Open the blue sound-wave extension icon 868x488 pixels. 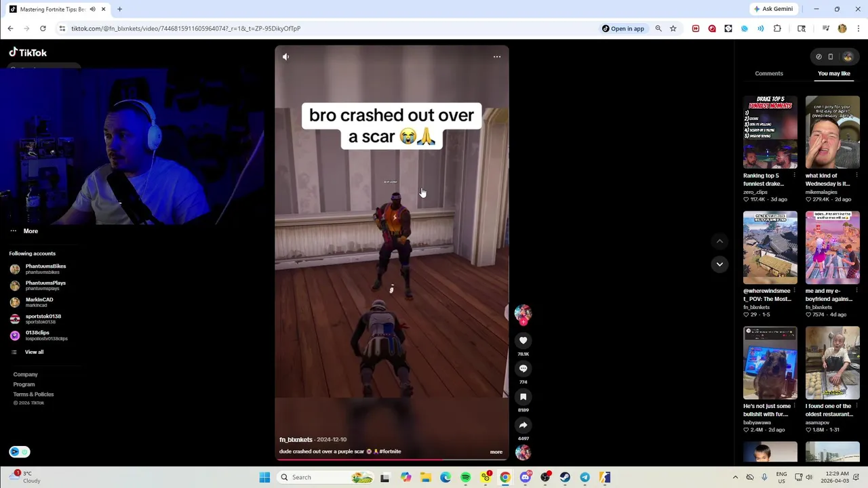(761, 28)
